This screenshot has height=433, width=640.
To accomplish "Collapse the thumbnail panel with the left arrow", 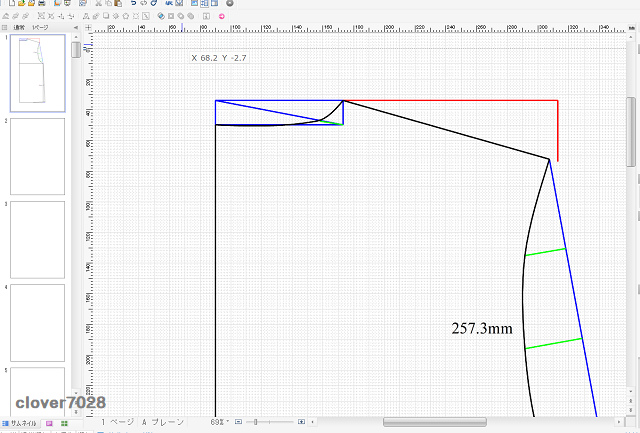I will click(75, 28).
